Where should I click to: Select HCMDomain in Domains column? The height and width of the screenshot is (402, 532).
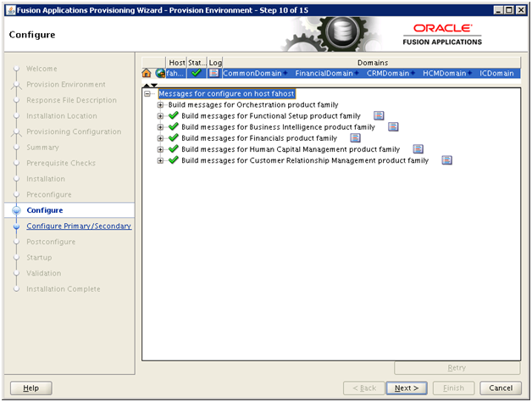point(444,73)
